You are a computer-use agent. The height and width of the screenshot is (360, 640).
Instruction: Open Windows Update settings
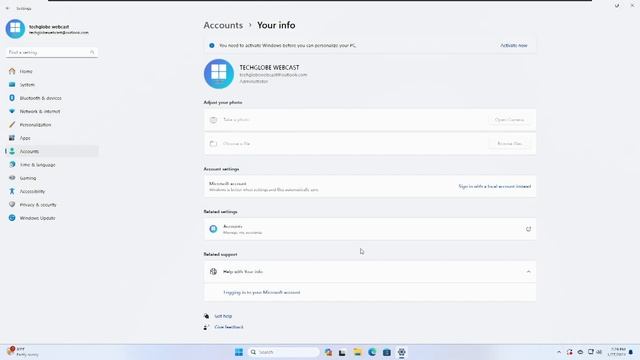(x=52, y=218)
